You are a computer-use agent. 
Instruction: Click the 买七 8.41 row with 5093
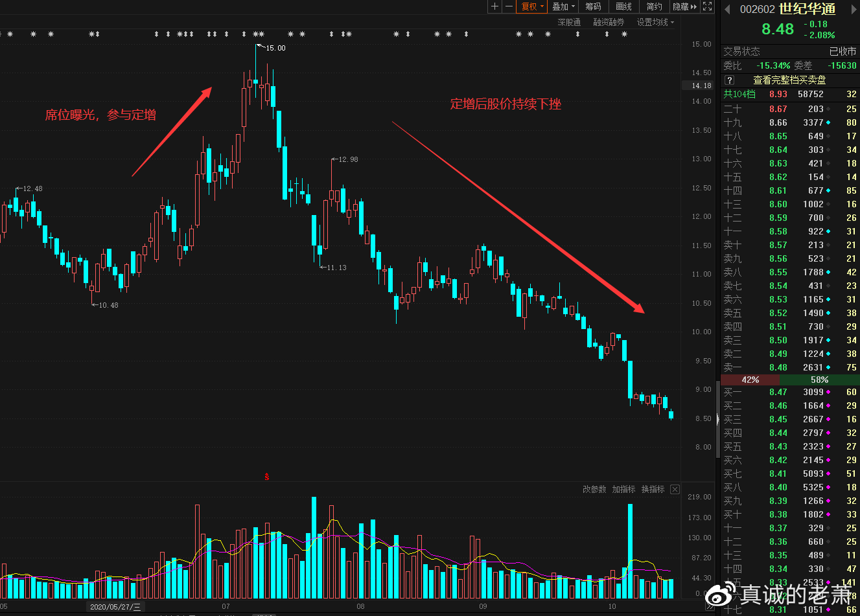coord(790,473)
